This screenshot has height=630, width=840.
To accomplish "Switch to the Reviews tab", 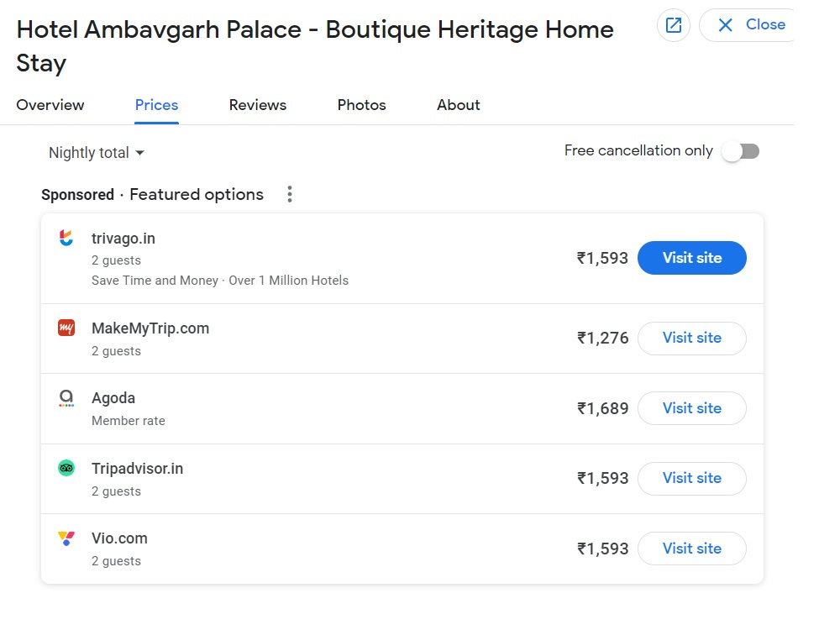I will pos(258,105).
